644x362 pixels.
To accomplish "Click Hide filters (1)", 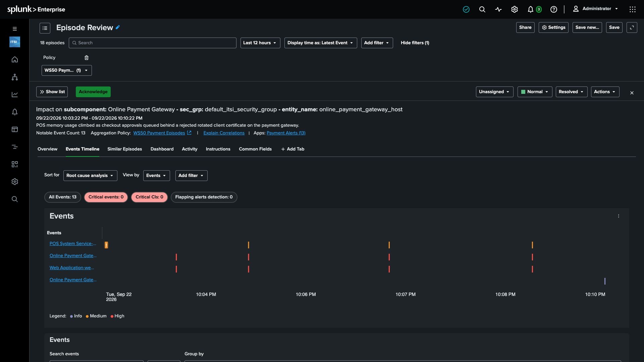I will click(x=415, y=43).
